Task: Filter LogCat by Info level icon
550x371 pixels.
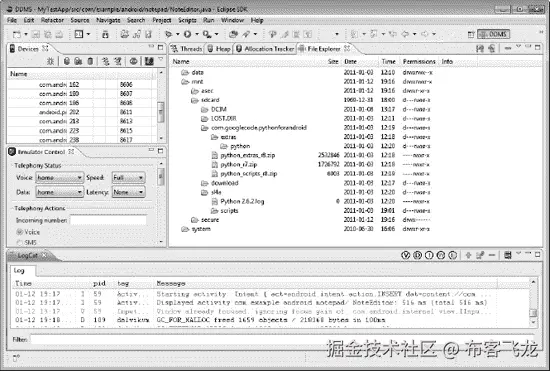Action: click(429, 255)
